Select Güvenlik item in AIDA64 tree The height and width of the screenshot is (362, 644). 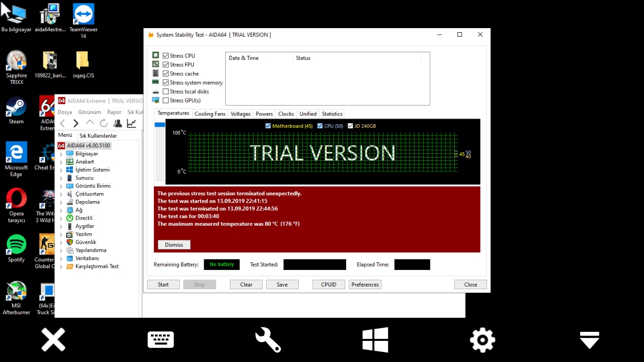coord(86,242)
